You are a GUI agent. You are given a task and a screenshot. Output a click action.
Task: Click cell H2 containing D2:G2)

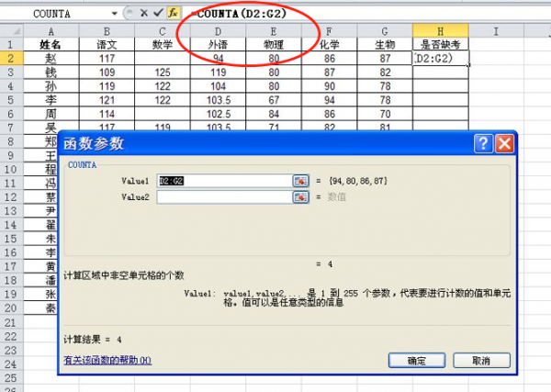coord(441,59)
